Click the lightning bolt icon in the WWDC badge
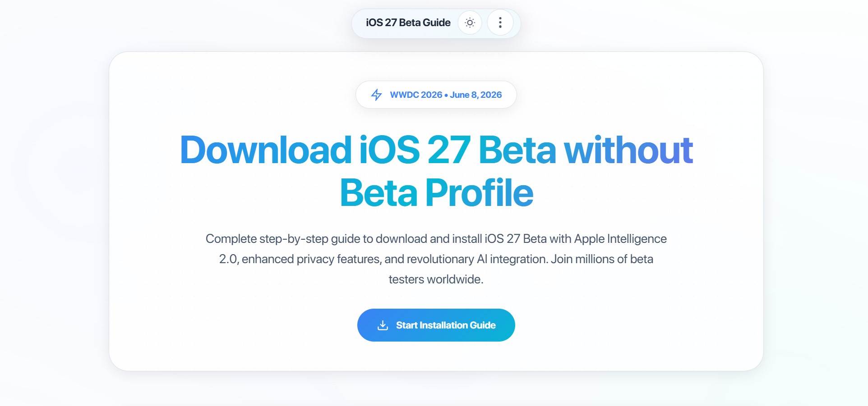 (377, 95)
